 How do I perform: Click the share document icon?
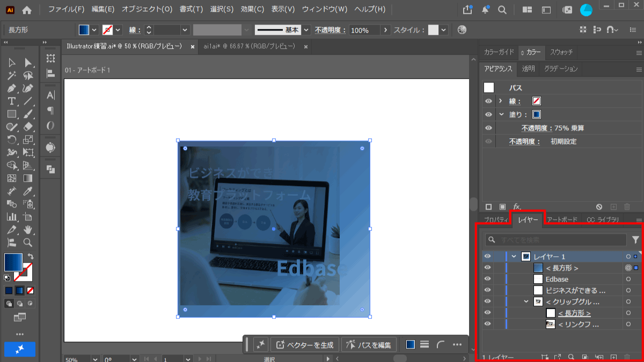[x=468, y=10]
